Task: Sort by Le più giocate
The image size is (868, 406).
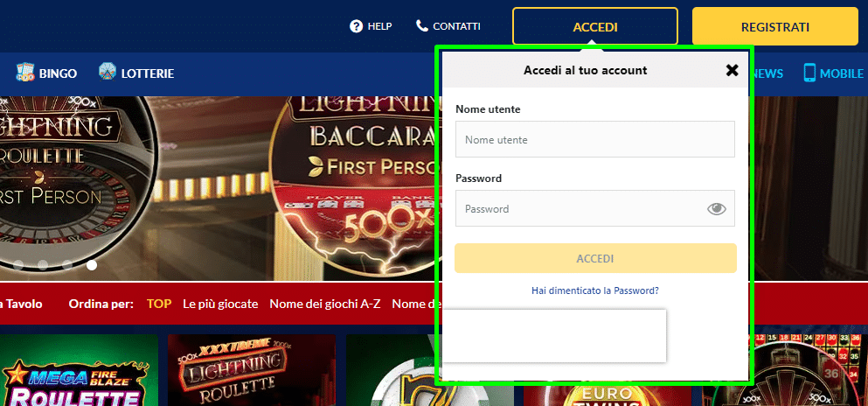Action: pyautogui.click(x=220, y=304)
